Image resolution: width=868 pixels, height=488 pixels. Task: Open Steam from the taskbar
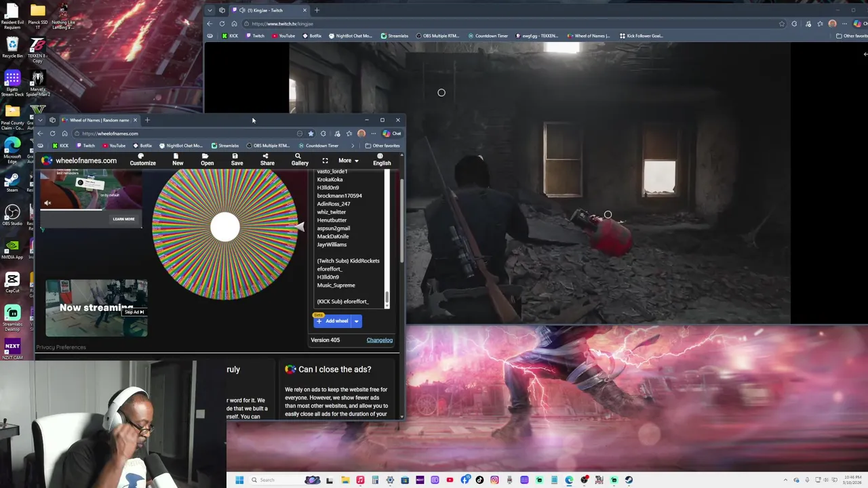(629, 480)
